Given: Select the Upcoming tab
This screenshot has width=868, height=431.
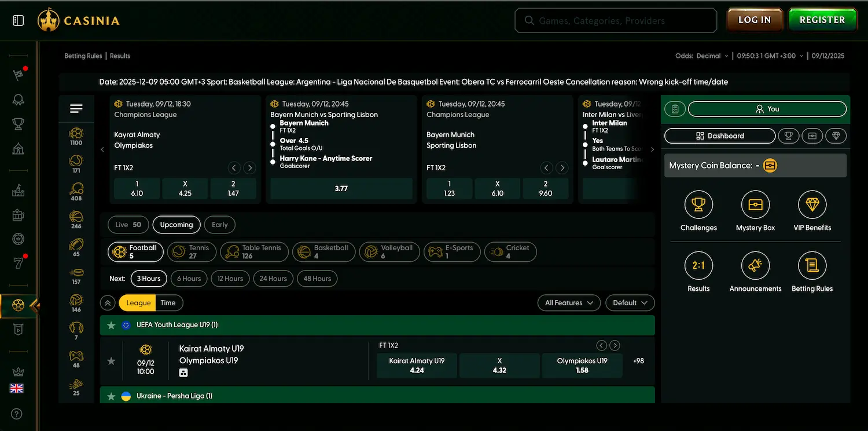Looking at the screenshot, I should [x=176, y=224].
